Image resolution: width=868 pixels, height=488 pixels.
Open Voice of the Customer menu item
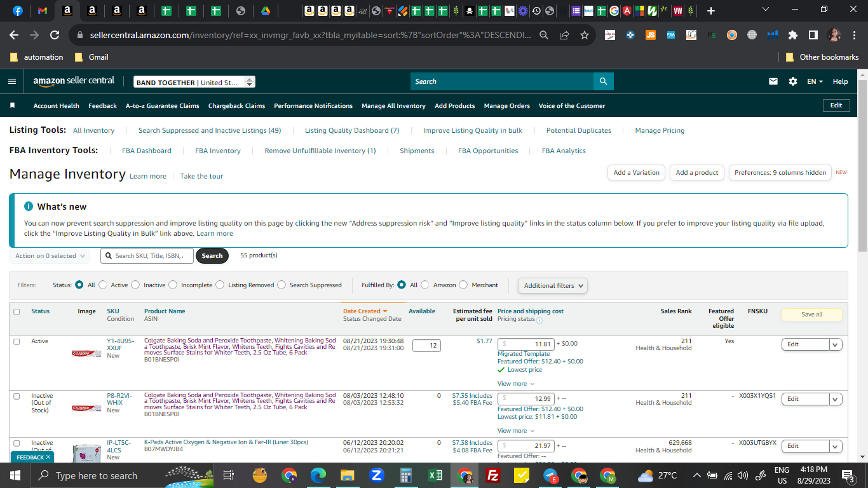(572, 105)
